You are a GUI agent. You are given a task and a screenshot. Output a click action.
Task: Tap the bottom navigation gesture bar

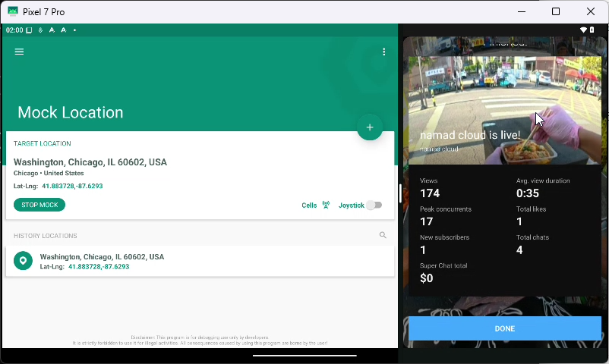tap(304, 355)
